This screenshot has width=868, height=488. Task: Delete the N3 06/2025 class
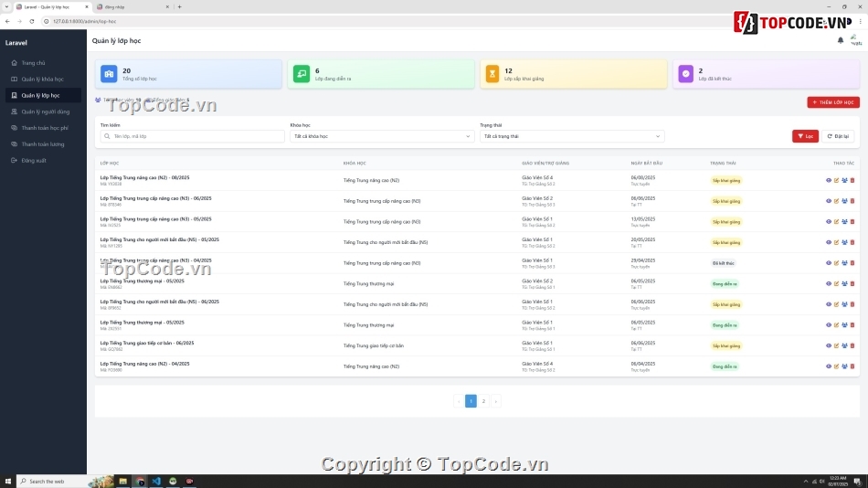(852, 201)
